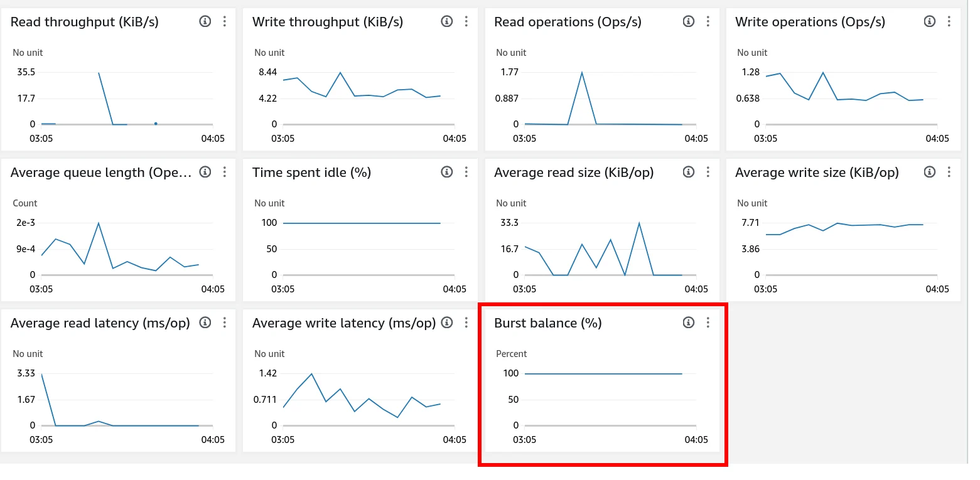View info for Time spent idle widget
980x480 pixels.
[x=447, y=172]
